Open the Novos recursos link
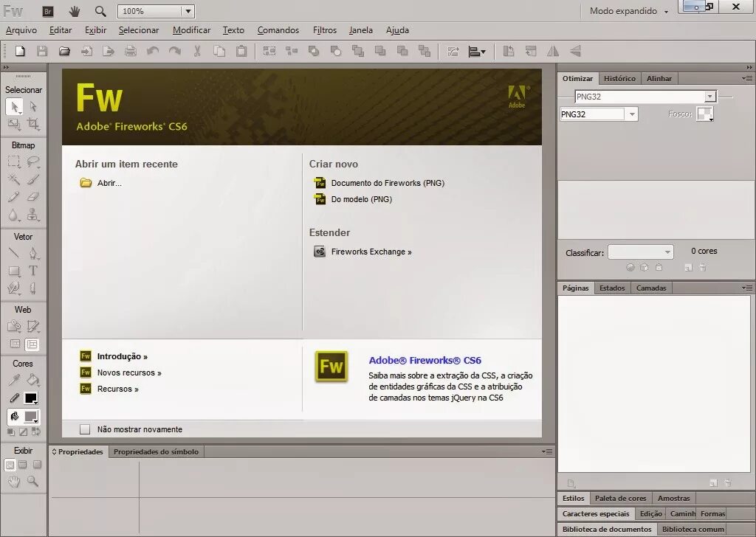The width and height of the screenshot is (756, 537). [x=129, y=373]
